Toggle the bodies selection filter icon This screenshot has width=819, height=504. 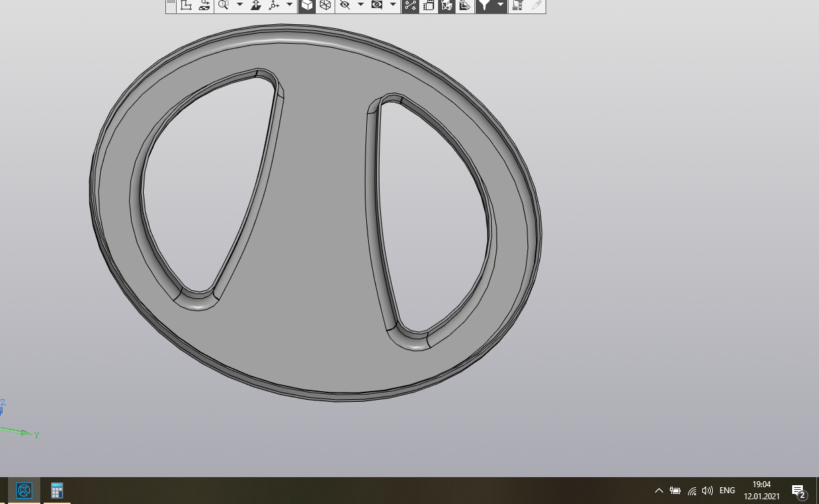tap(464, 5)
